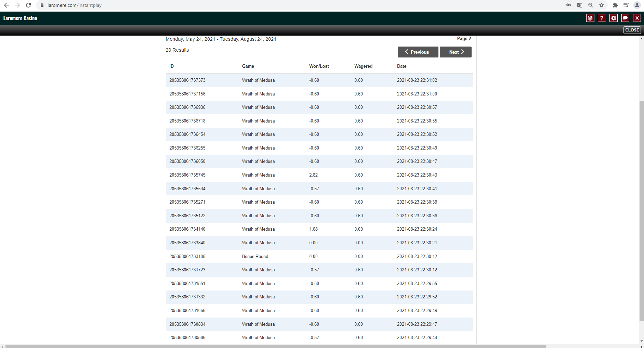Go to the Next results page

(456, 52)
